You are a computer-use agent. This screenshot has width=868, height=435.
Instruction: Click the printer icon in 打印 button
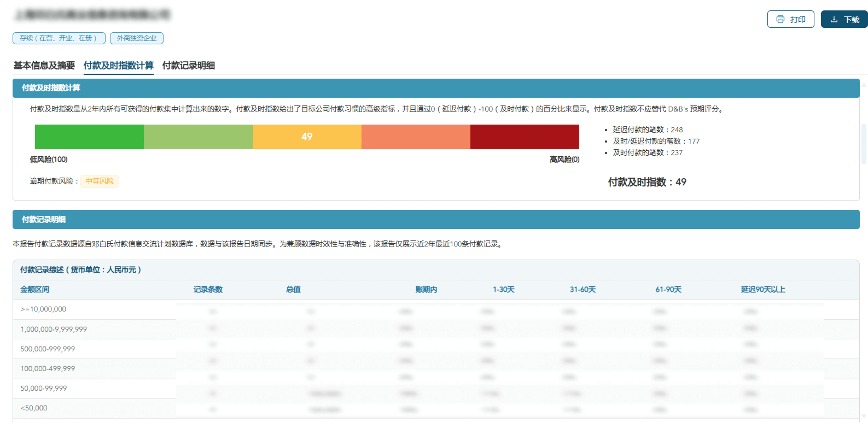[780, 19]
